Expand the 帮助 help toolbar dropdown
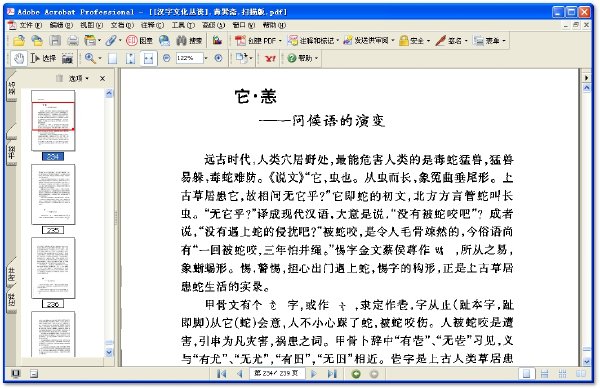 (317, 58)
